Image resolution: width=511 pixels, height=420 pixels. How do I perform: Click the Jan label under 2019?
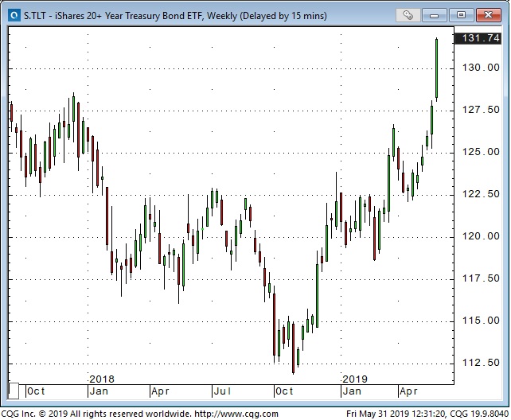[x=352, y=391]
